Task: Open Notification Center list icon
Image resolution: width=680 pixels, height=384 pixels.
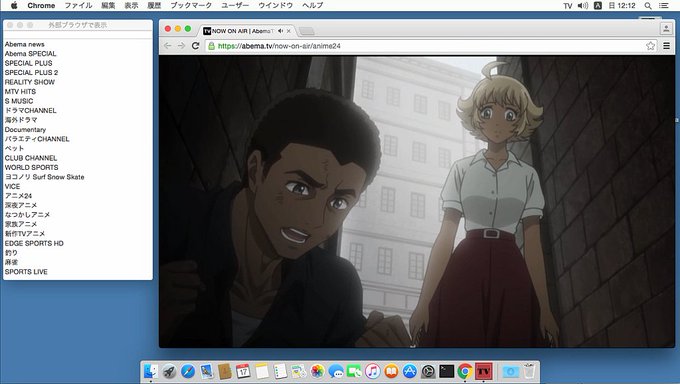Action: (x=664, y=6)
